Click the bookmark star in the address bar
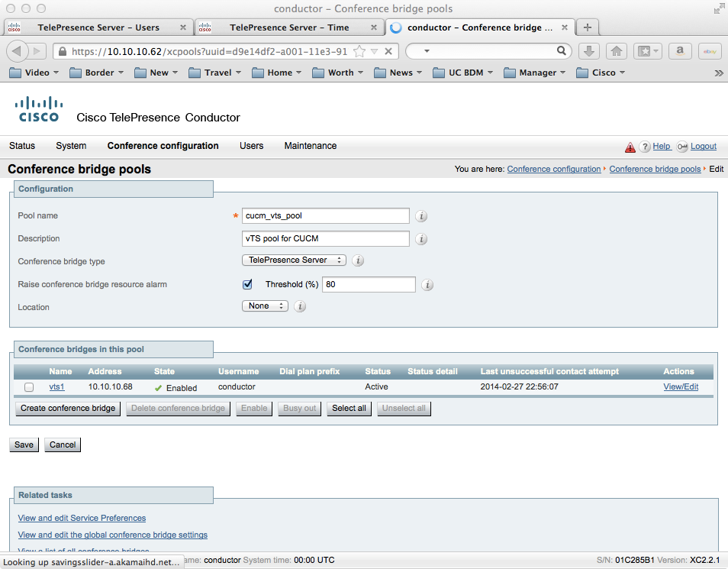This screenshot has width=728, height=569. pos(359,52)
